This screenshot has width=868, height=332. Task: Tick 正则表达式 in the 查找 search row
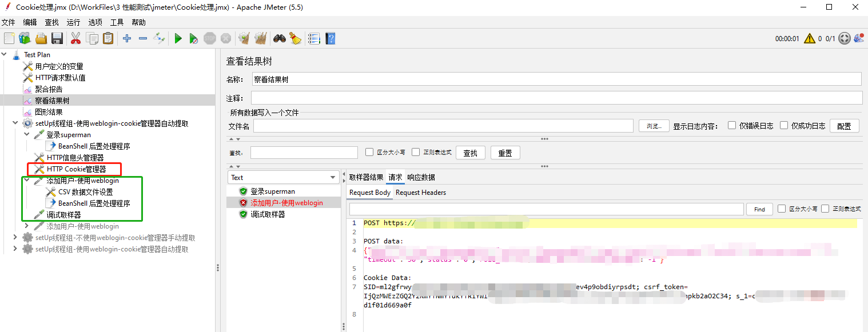tap(416, 152)
